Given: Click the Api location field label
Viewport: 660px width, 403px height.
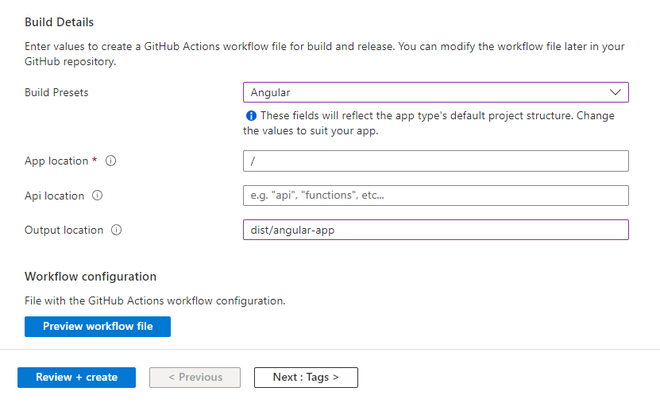Looking at the screenshot, I should coord(54,196).
